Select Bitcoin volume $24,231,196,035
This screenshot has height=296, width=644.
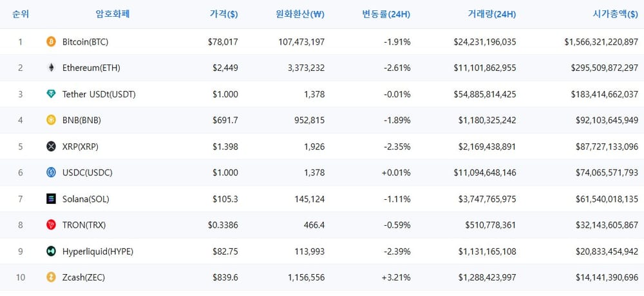485,42
